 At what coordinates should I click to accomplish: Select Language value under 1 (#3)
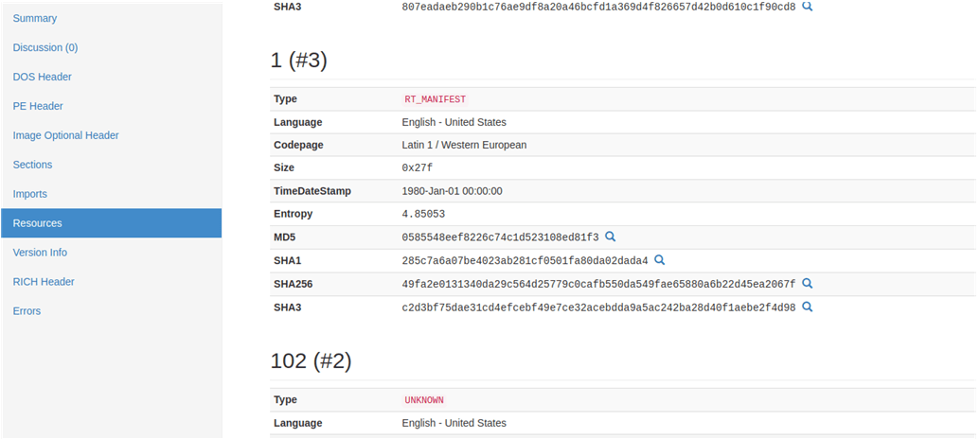454,122
